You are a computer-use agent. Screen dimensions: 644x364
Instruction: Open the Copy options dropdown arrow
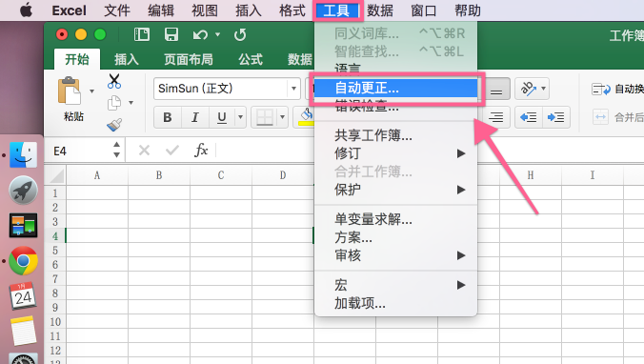(x=131, y=103)
